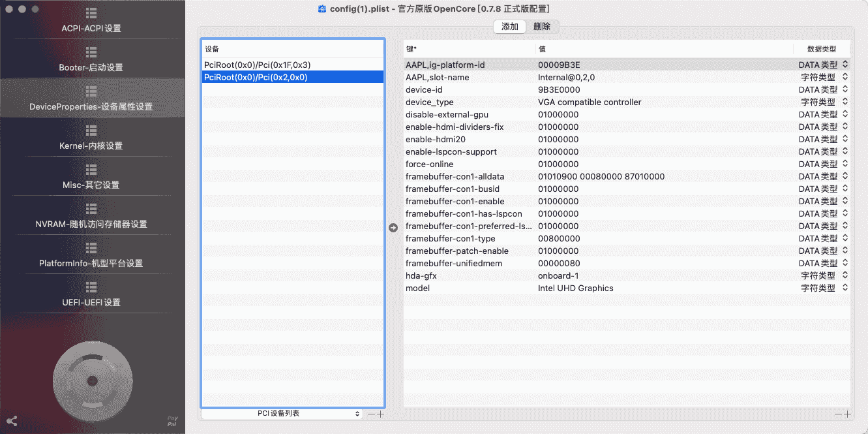Open the Booter startup settings icon
868x434 pixels.
[91, 52]
